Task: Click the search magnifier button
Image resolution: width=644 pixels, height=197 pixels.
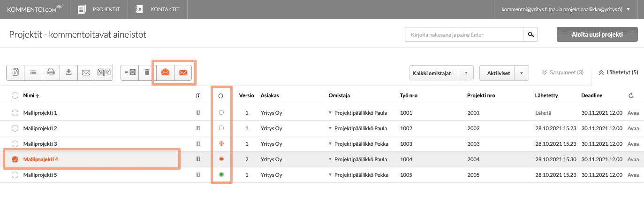Action: click(530, 35)
